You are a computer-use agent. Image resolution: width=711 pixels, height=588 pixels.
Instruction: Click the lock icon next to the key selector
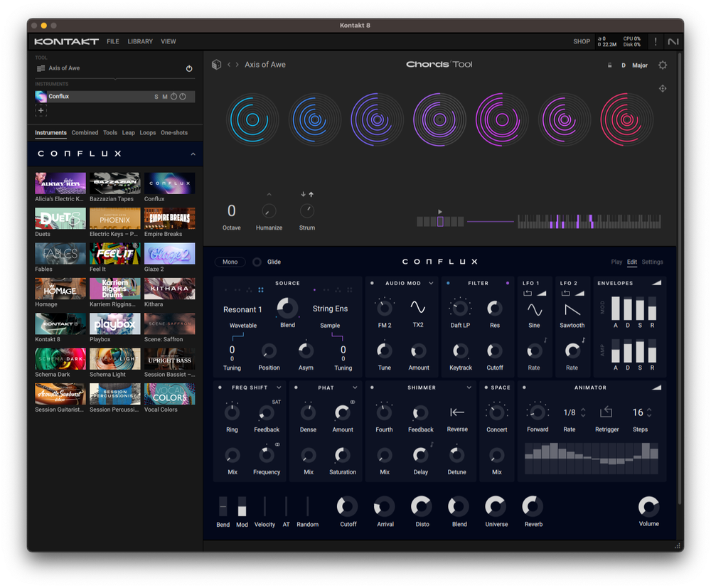609,65
